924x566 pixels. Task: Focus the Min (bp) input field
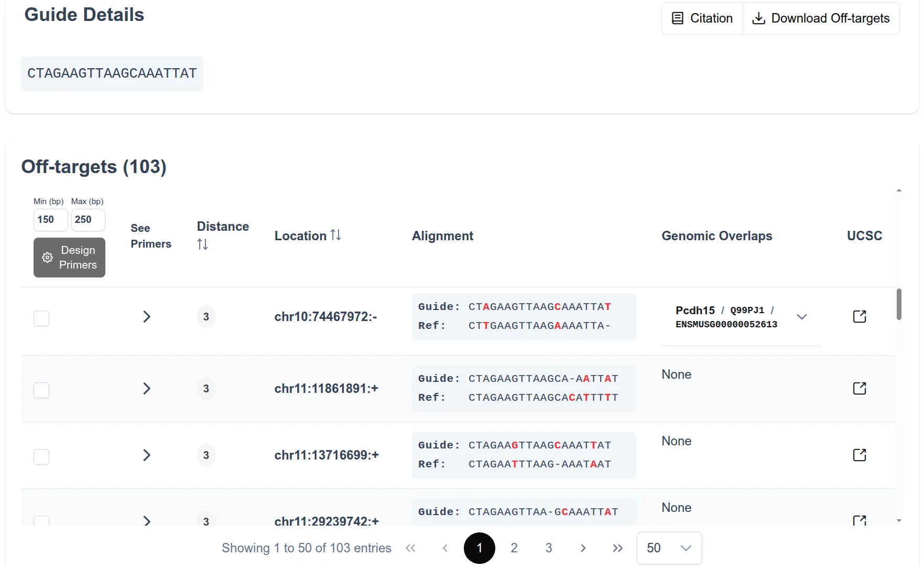[x=50, y=220]
